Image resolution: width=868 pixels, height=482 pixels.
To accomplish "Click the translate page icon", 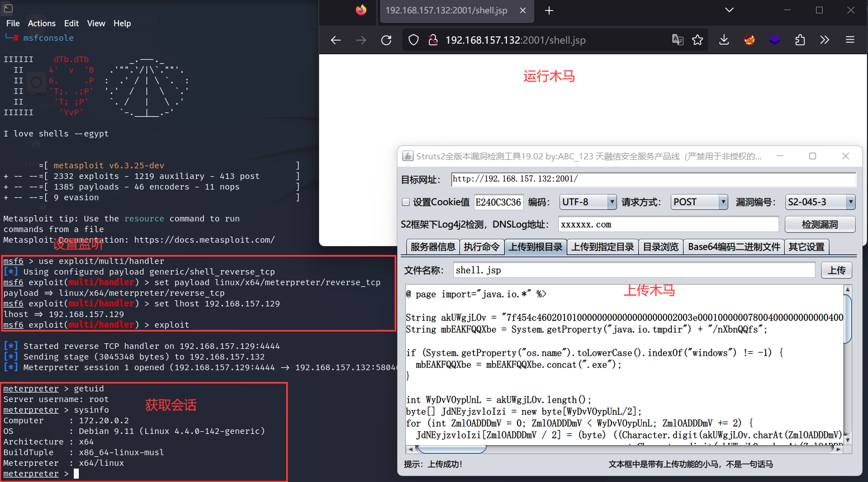I will pyautogui.click(x=677, y=40).
